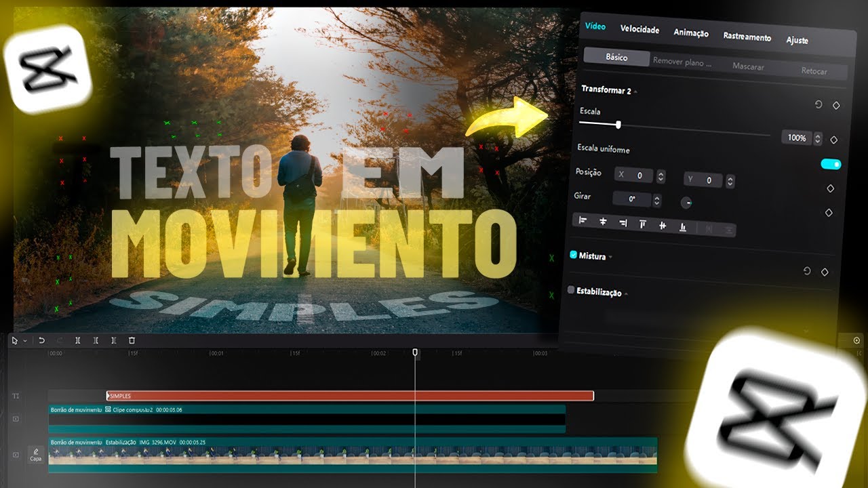
Task: Click the split clip tool
Action: pyautogui.click(x=77, y=340)
